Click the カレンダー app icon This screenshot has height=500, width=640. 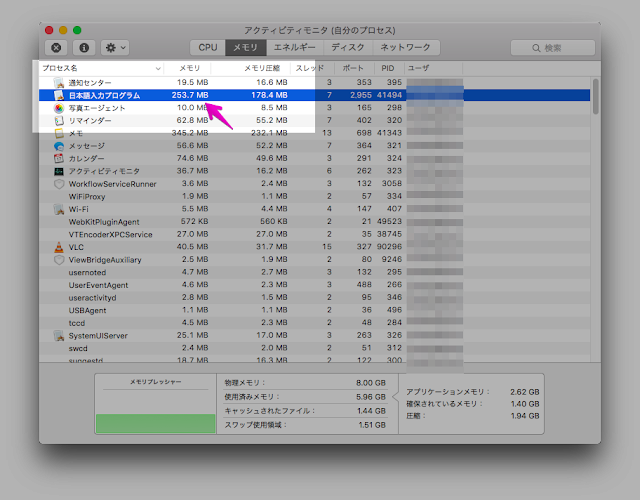(x=59, y=159)
